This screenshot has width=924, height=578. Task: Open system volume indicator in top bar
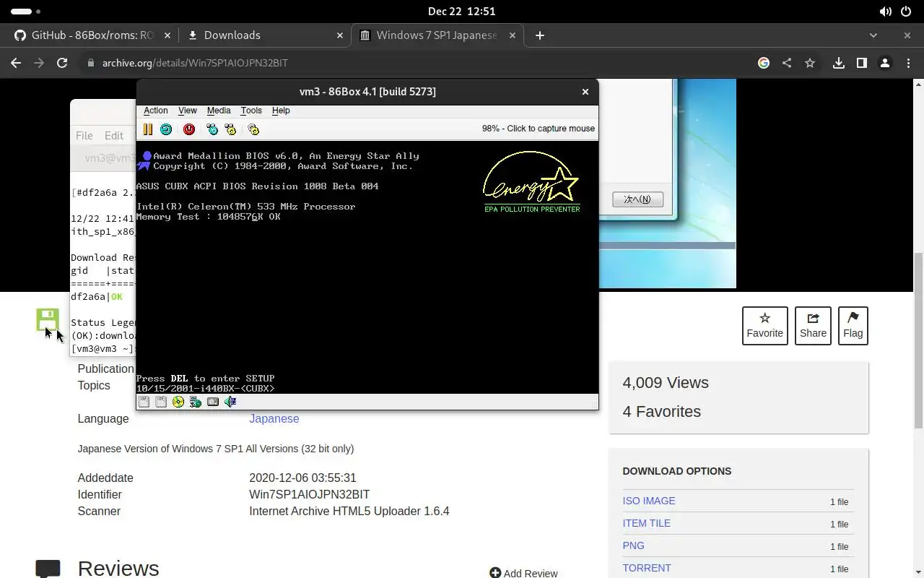click(885, 12)
